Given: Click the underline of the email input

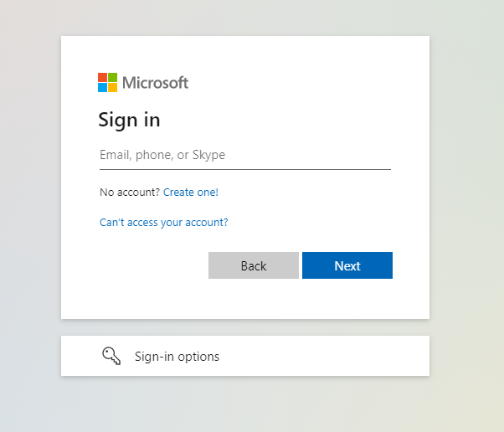Looking at the screenshot, I should coord(244,169).
